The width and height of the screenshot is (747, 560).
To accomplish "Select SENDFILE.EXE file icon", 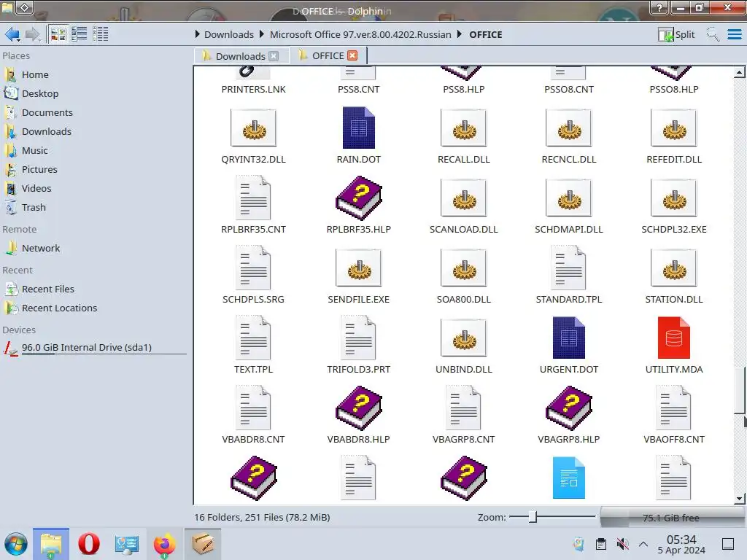I will pyautogui.click(x=359, y=268).
